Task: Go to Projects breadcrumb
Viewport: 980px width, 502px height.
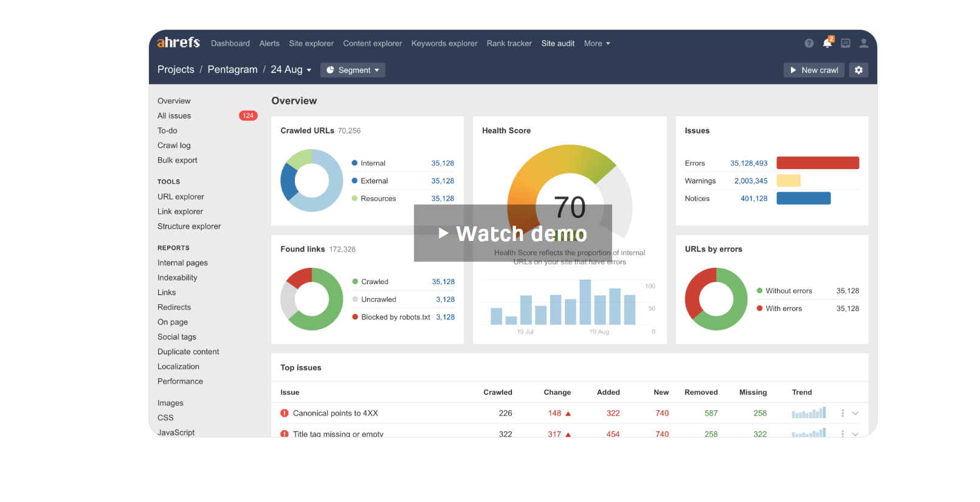Action: click(x=176, y=69)
